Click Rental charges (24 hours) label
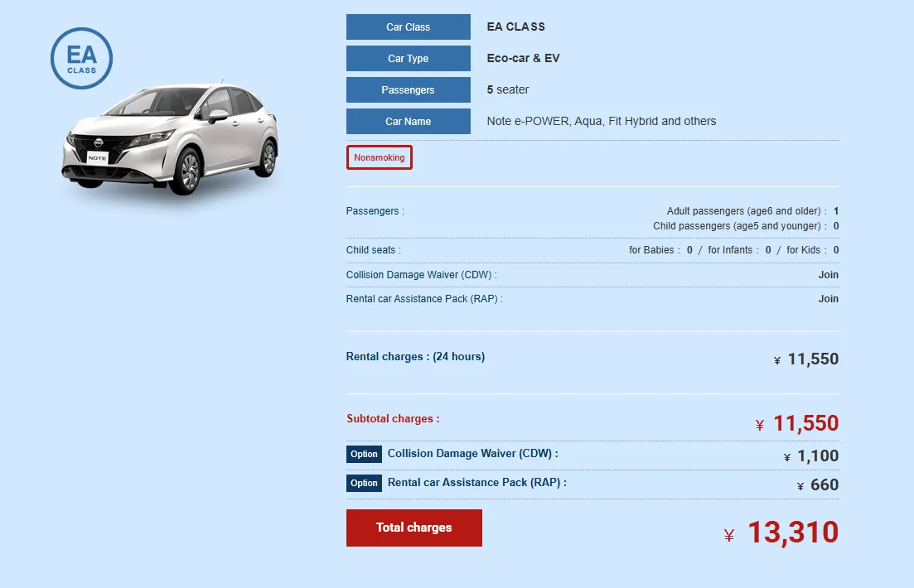Viewport: 914px width, 588px height. 416,357
